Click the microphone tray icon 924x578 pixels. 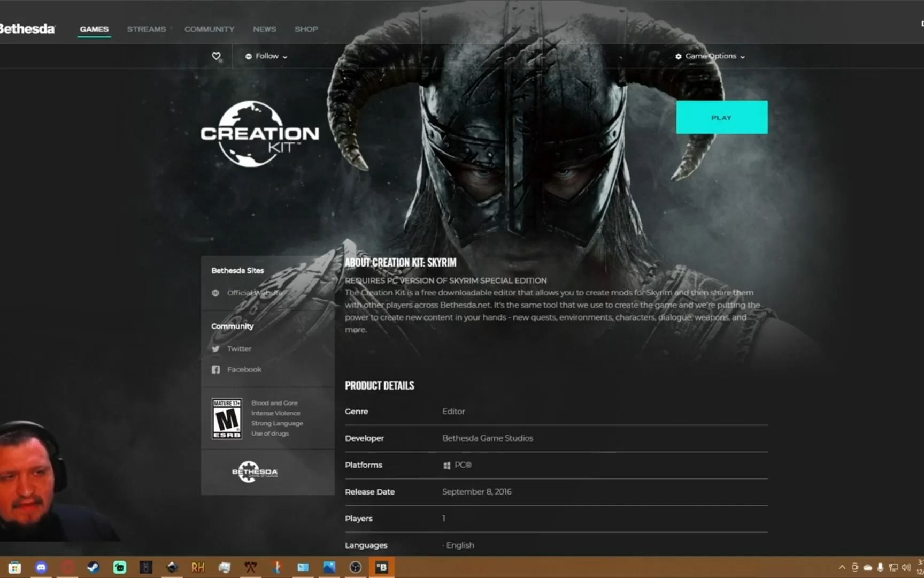coord(880,567)
